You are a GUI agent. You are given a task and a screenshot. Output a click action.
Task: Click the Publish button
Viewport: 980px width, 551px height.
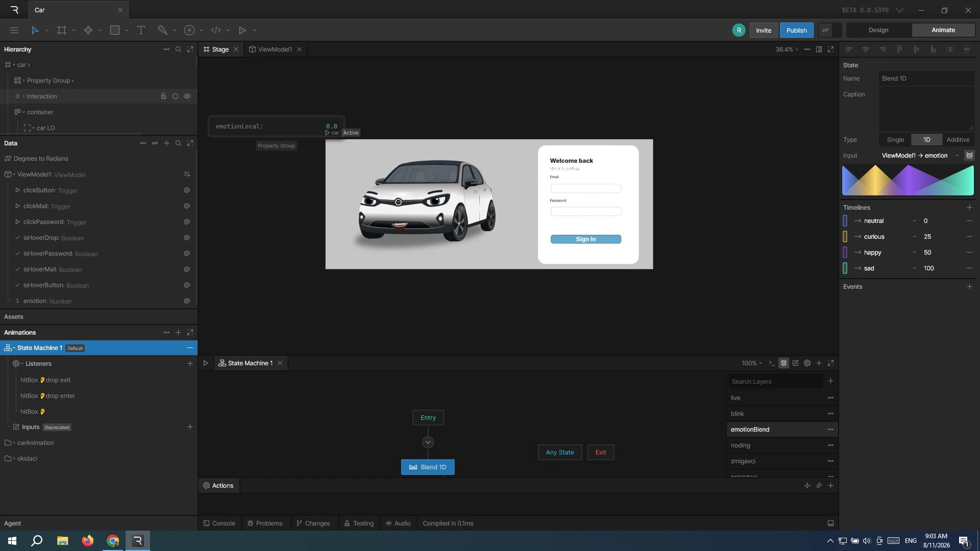[796, 30]
